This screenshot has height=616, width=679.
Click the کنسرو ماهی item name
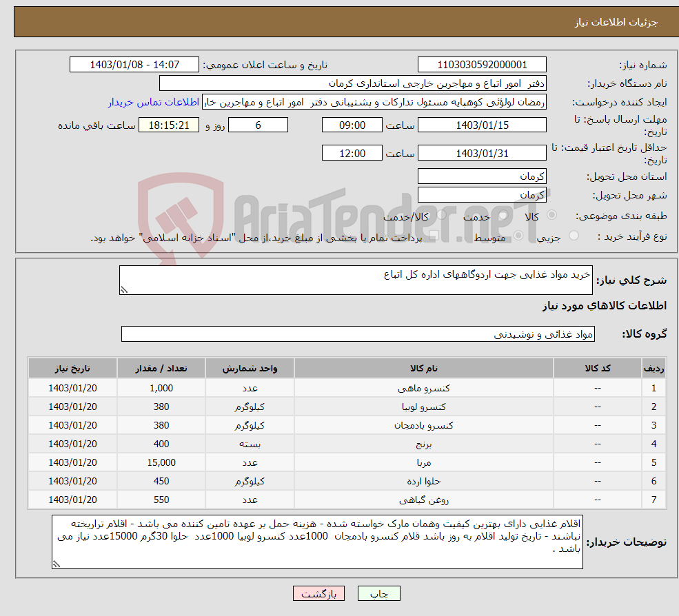point(423,389)
